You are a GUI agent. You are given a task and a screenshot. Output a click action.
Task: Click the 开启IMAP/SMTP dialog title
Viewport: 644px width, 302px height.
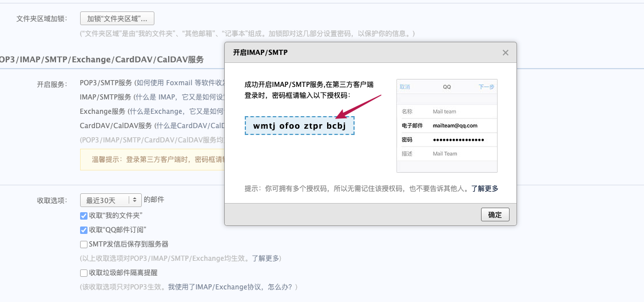(260, 53)
